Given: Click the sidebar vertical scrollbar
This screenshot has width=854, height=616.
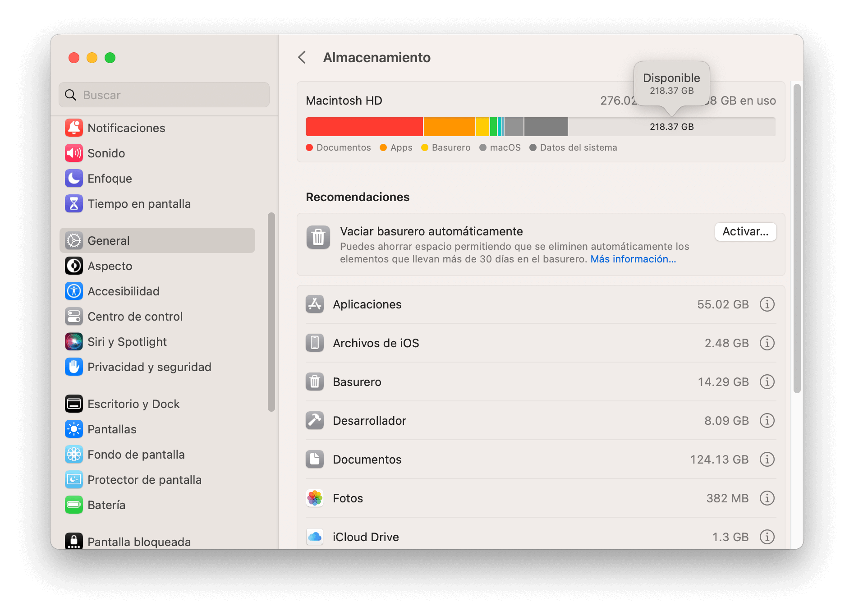Looking at the screenshot, I should [271, 312].
